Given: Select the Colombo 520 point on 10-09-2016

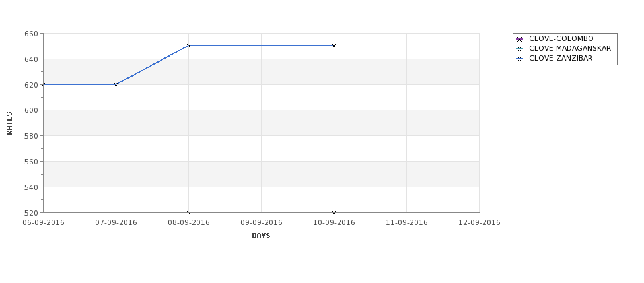Looking at the screenshot, I should pos(334,212).
